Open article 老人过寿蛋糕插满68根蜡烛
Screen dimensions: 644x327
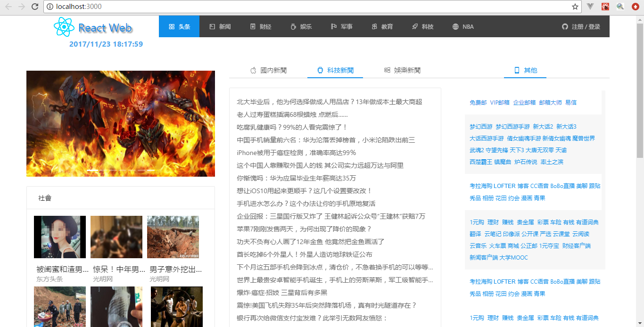pos(292,114)
